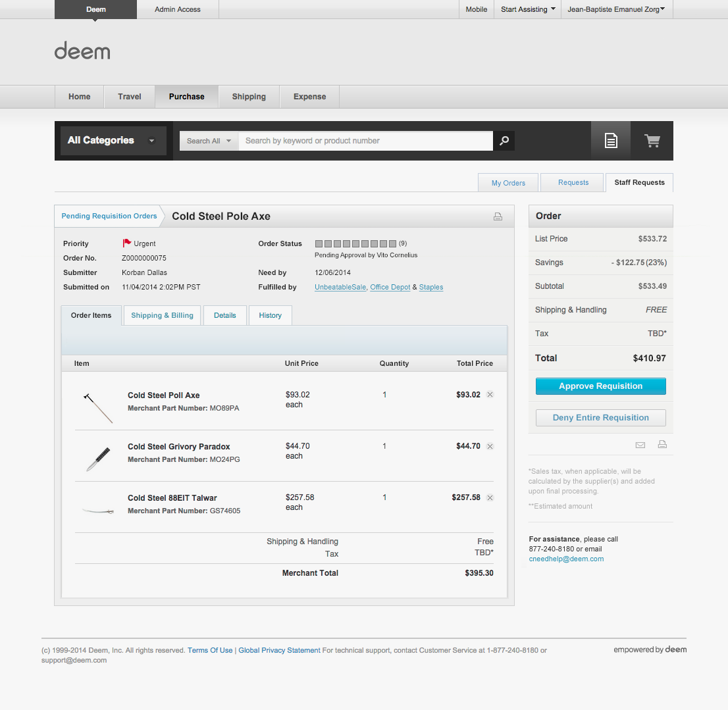
Task: Show the Order Items tab
Action: click(91, 316)
